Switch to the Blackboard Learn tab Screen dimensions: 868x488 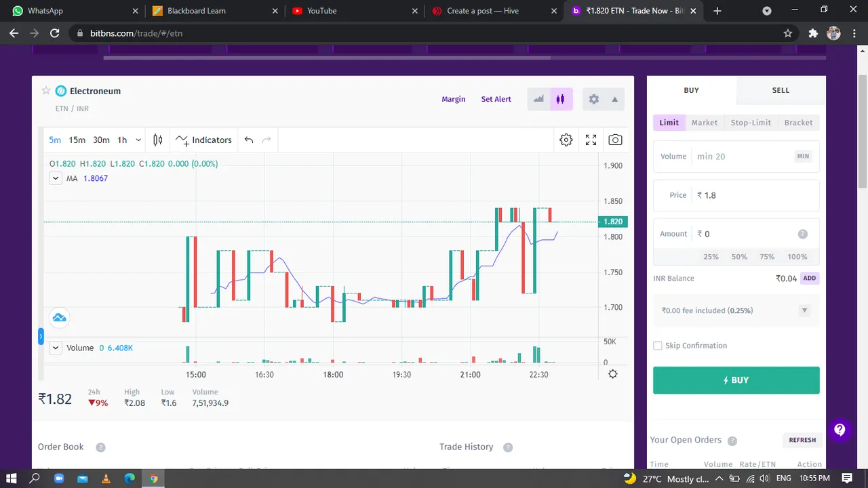point(214,11)
